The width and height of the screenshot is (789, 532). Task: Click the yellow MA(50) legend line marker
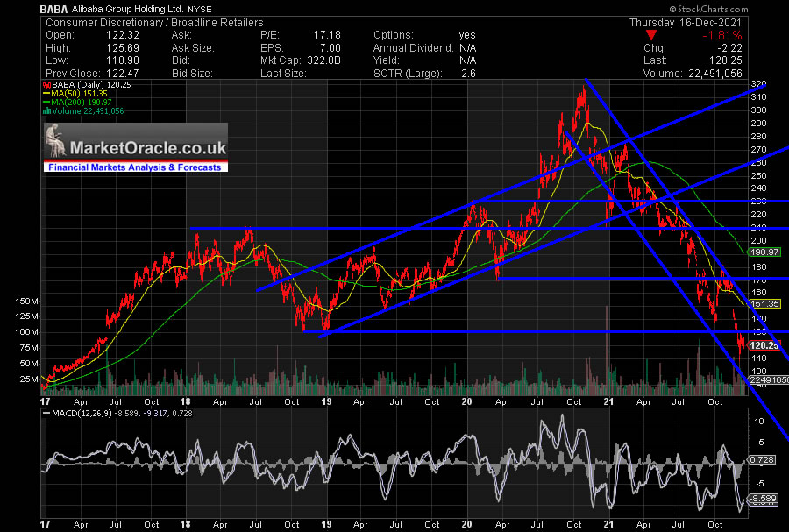tap(46, 94)
